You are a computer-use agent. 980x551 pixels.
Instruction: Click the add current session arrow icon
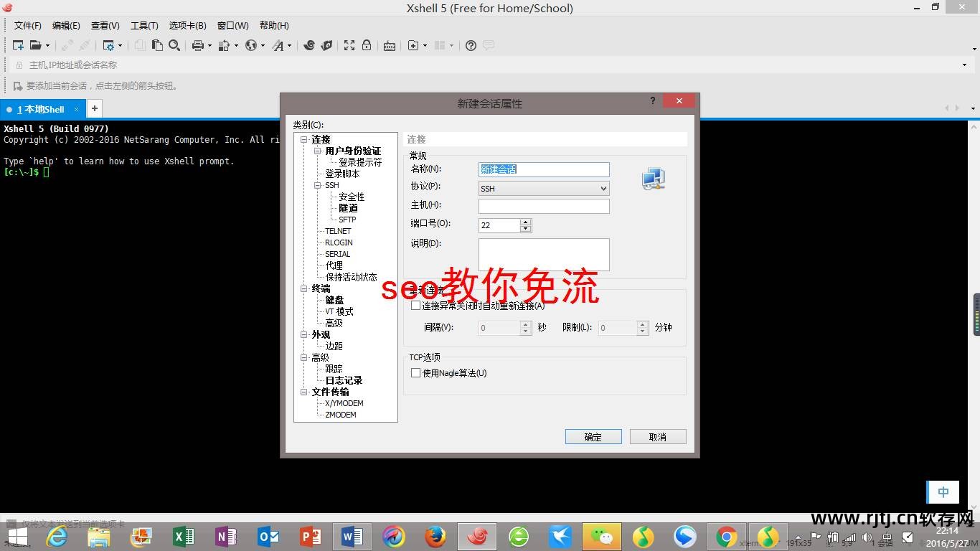tap(18, 86)
